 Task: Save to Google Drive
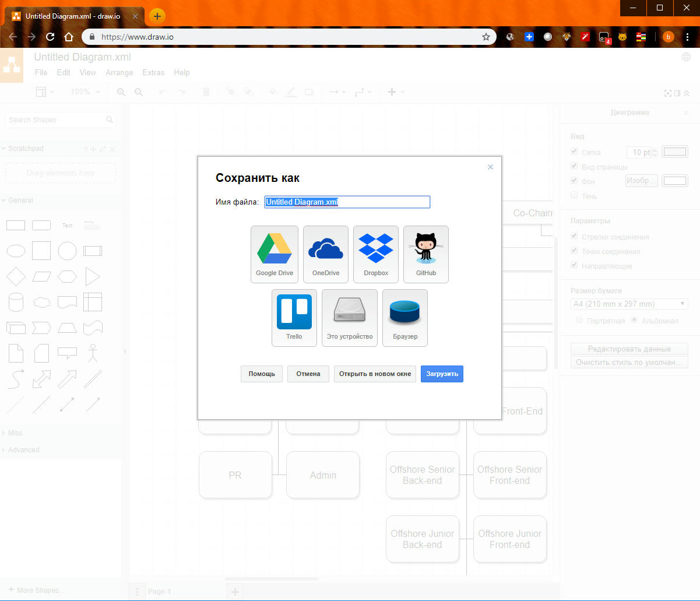pyautogui.click(x=275, y=255)
